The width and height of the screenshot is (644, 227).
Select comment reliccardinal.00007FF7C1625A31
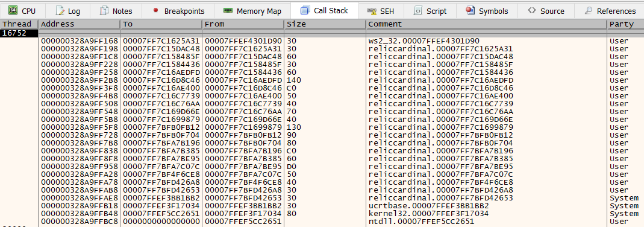pos(441,49)
